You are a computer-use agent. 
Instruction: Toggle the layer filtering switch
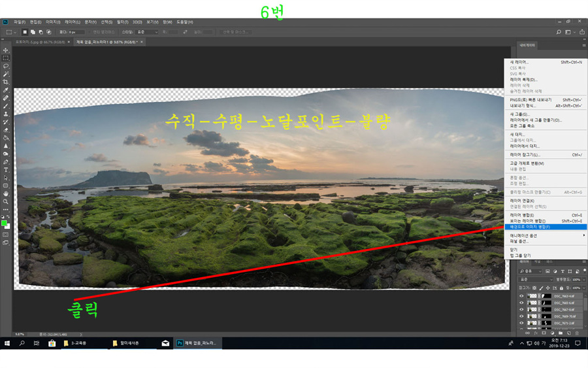584,271
